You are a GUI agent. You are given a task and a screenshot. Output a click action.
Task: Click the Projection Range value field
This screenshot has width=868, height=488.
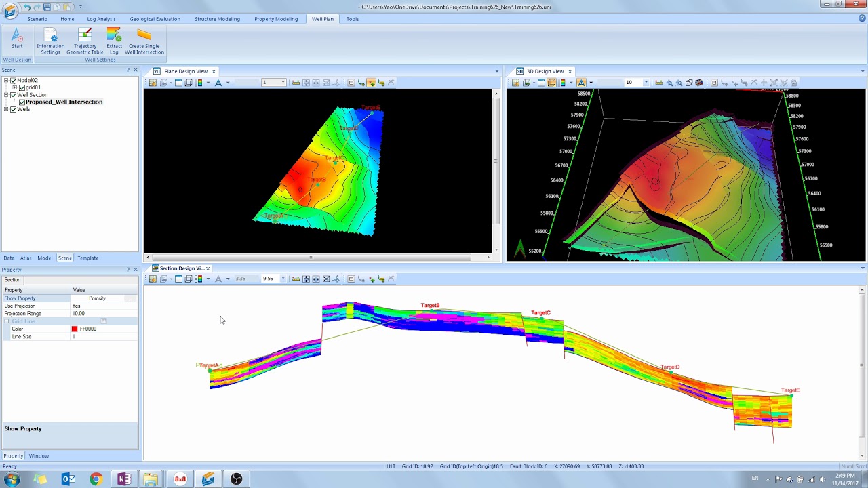104,314
